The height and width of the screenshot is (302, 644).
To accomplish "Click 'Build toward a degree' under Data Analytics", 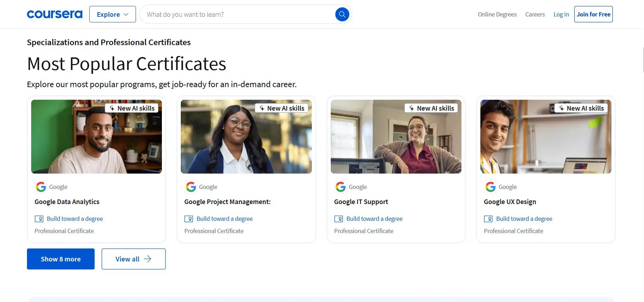I will coord(75,219).
